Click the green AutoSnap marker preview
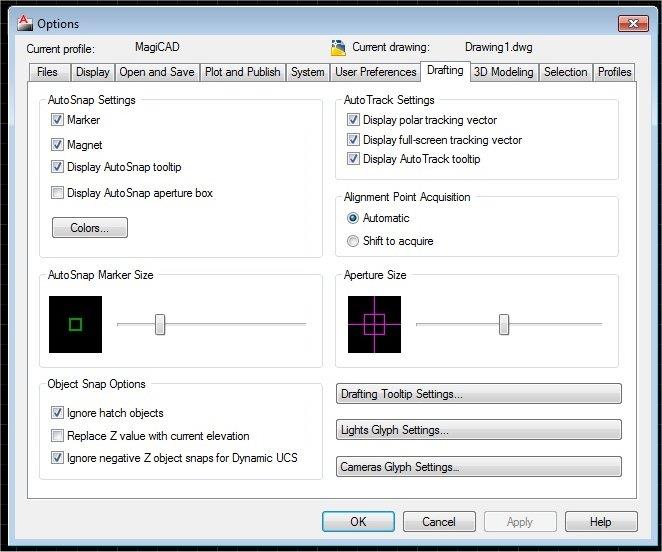Image resolution: width=662 pixels, height=552 pixels. [75, 324]
